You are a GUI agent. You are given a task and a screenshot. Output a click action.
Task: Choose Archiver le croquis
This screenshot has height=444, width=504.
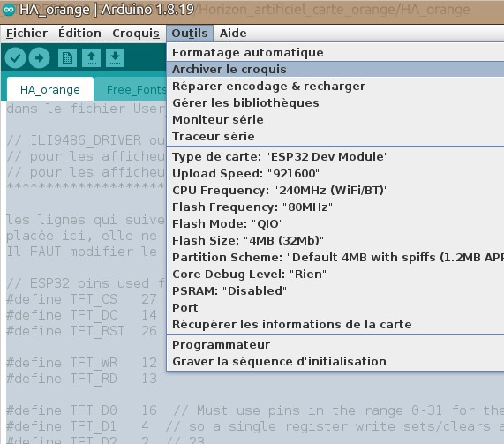point(335,69)
